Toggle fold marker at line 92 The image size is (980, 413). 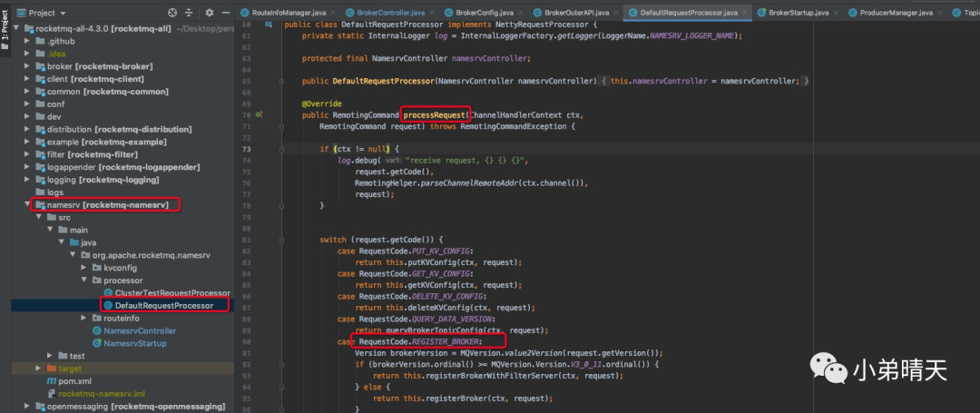pos(282,364)
